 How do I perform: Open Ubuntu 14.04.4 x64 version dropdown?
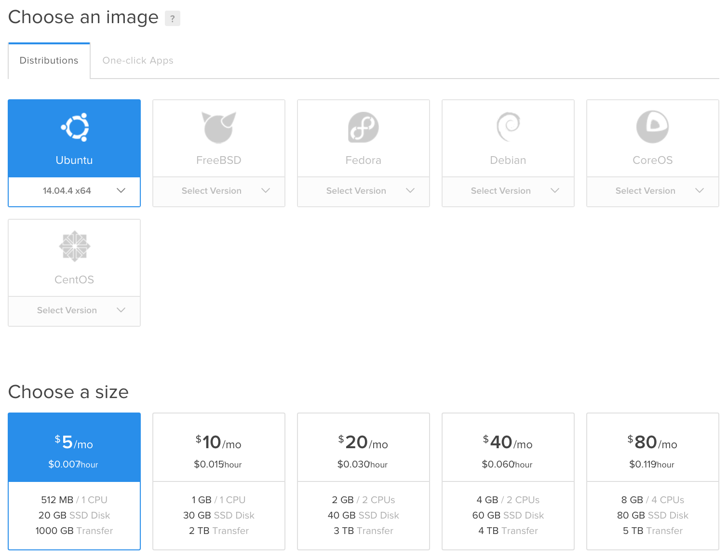coord(74,191)
